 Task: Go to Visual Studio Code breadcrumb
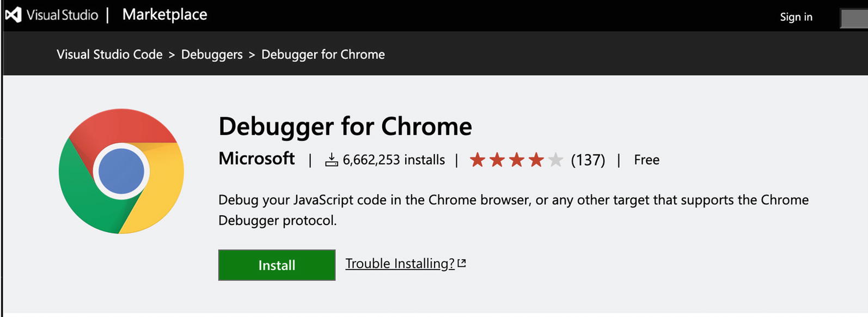109,54
